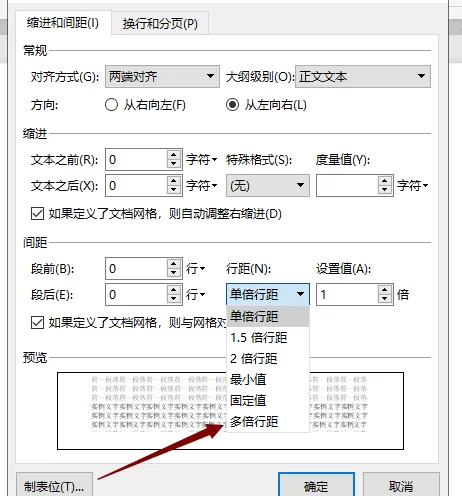Decrease the 段后 spacing spinner
Viewport: 462px width, 496px height.
173,299
